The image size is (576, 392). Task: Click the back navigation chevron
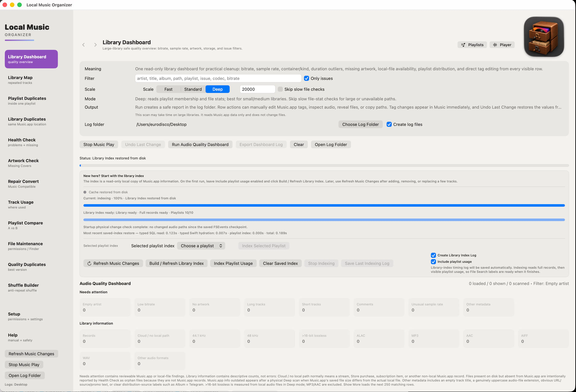tap(84, 45)
